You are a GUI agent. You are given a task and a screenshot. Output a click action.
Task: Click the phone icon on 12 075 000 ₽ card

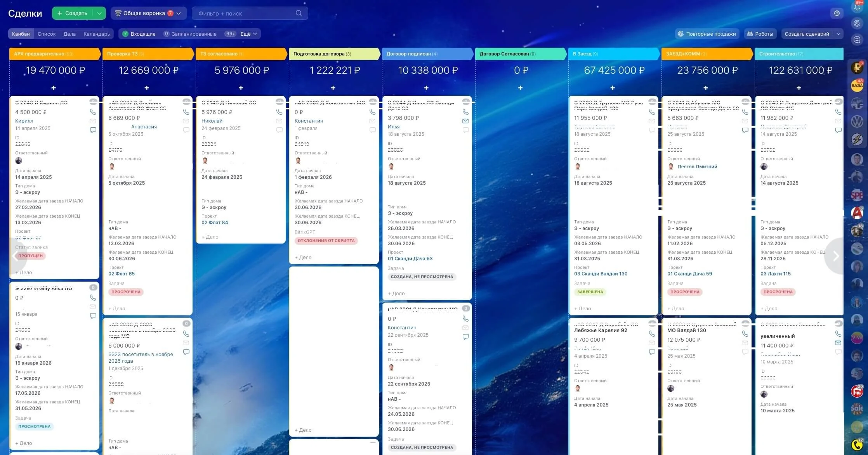[745, 334]
